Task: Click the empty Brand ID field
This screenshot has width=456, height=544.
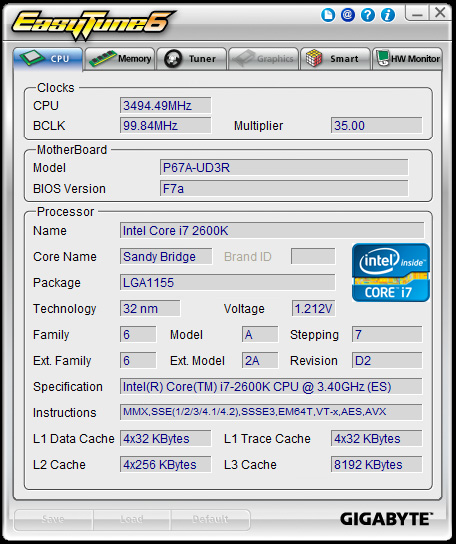Action: click(313, 256)
